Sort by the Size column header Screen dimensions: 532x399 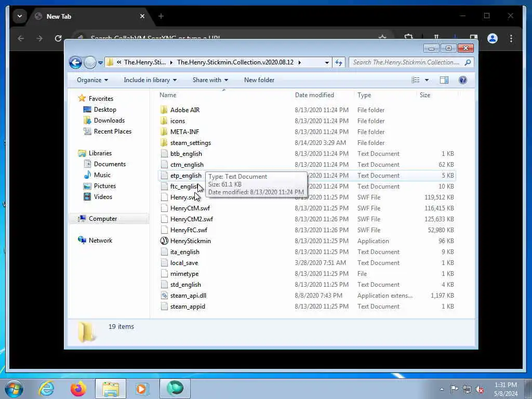point(425,96)
